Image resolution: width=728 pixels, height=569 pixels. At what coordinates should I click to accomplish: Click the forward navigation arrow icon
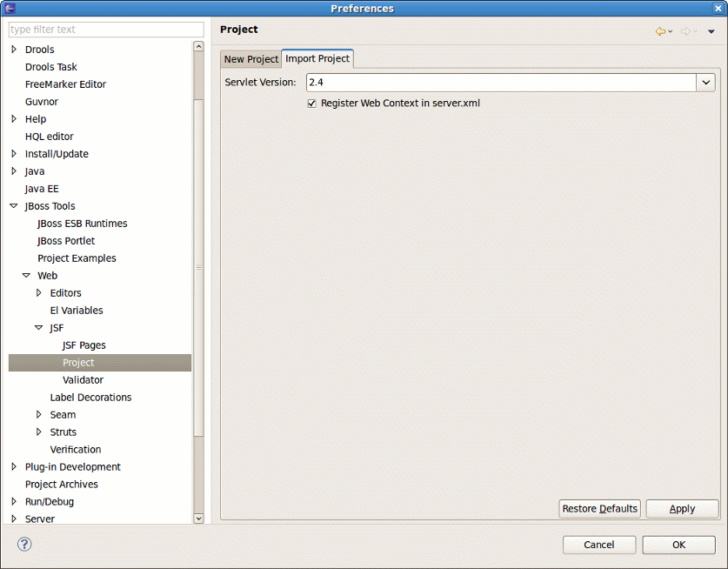[685, 31]
